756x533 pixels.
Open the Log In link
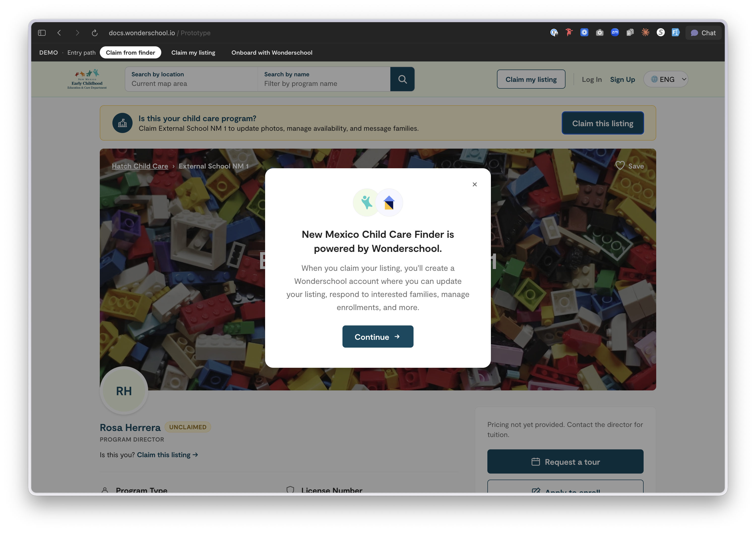(592, 79)
